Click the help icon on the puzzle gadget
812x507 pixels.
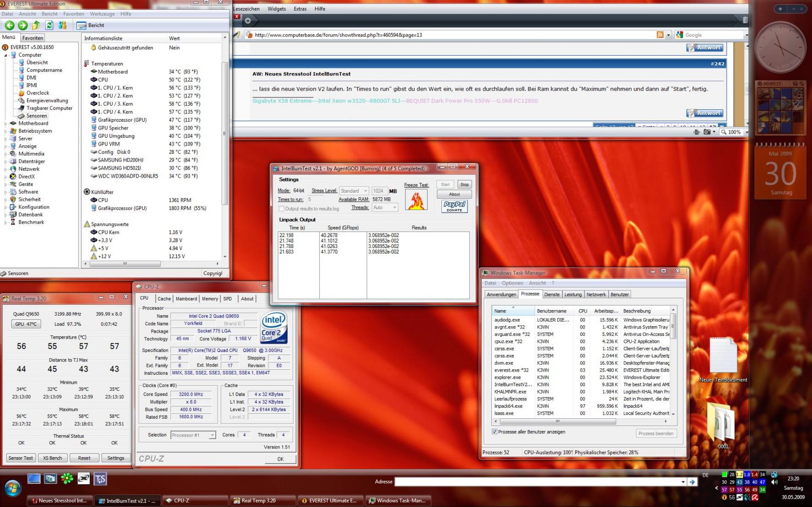tap(795, 84)
